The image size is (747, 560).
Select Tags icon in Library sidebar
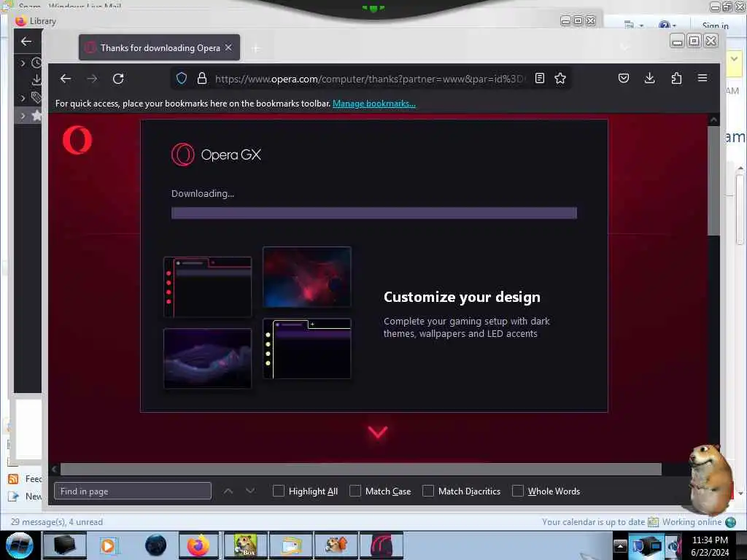[36, 98]
